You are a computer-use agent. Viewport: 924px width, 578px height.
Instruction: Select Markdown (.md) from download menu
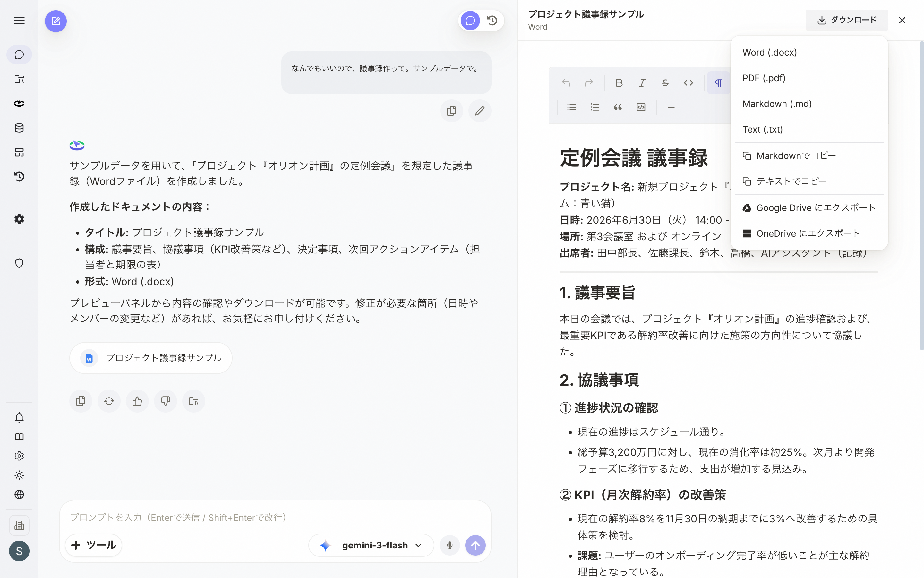tap(809, 104)
